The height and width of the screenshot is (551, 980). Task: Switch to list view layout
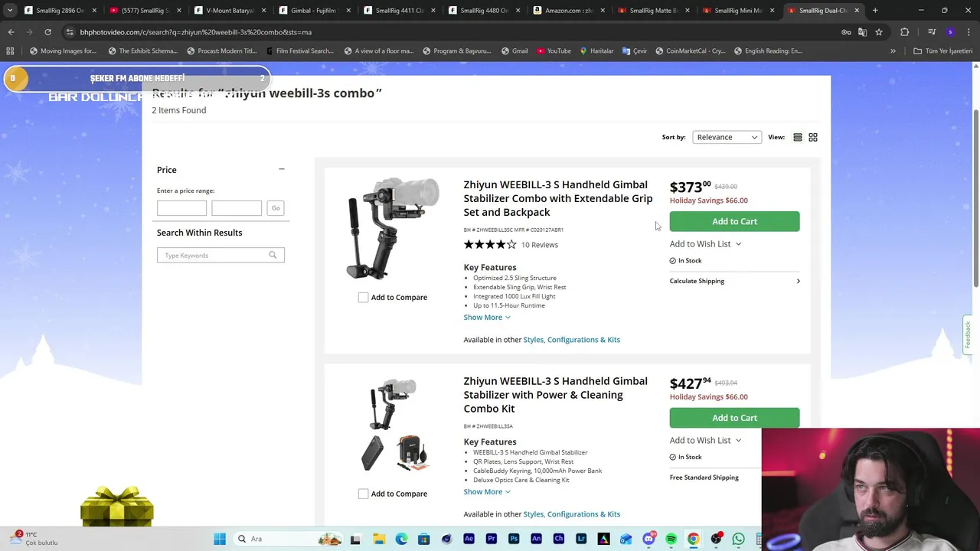[797, 137]
